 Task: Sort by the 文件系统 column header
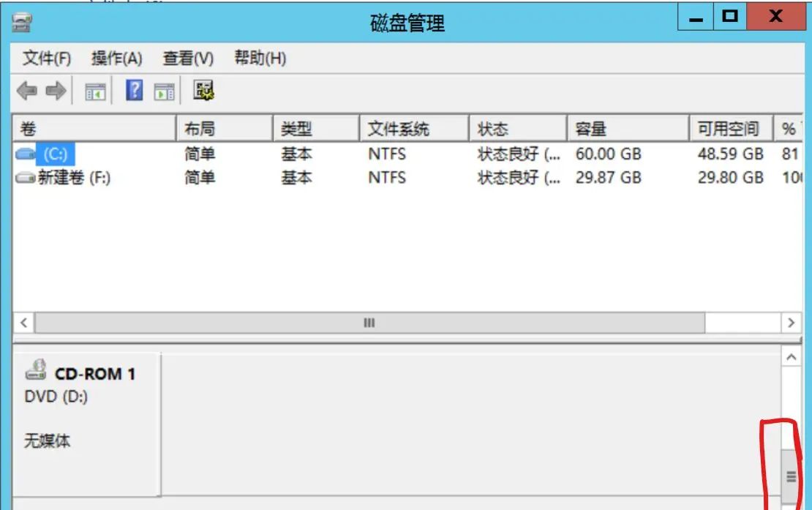pos(414,128)
